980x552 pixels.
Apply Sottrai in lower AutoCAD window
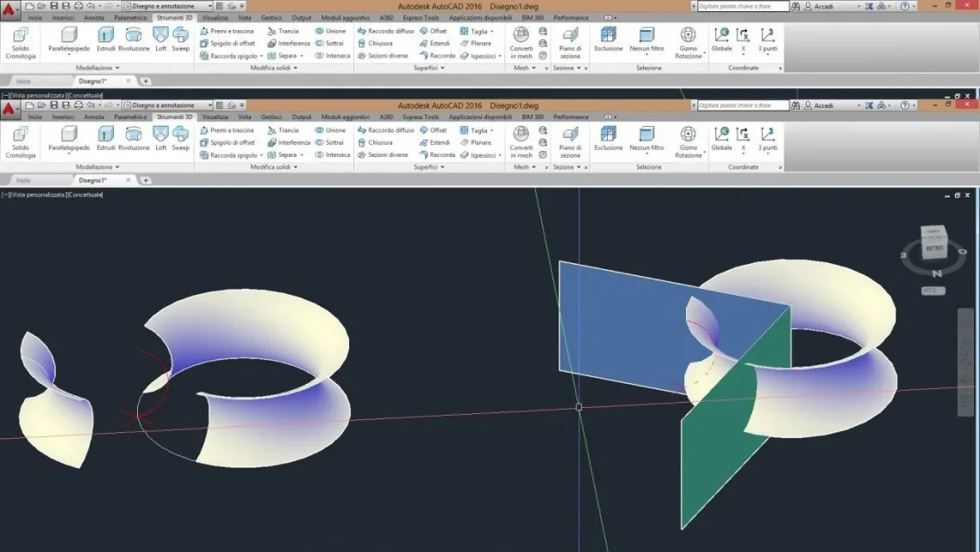(x=330, y=142)
